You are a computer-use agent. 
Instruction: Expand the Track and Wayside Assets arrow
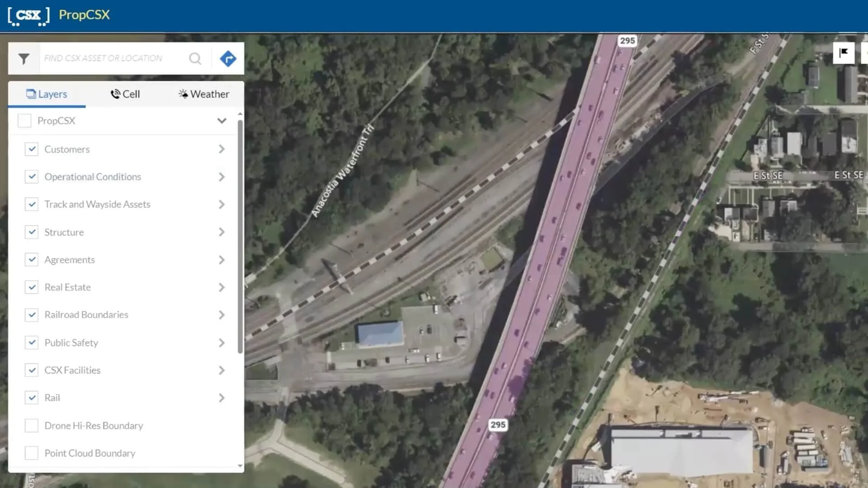[x=222, y=204]
